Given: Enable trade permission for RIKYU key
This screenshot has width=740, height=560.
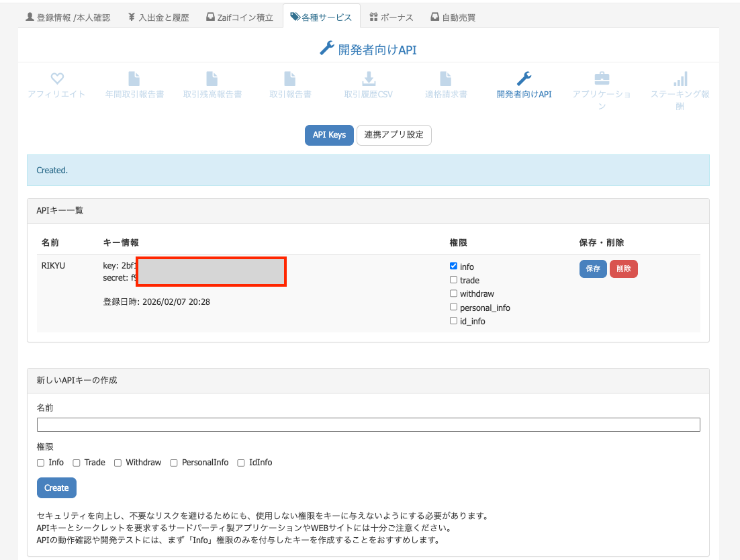Looking at the screenshot, I should click(x=454, y=280).
